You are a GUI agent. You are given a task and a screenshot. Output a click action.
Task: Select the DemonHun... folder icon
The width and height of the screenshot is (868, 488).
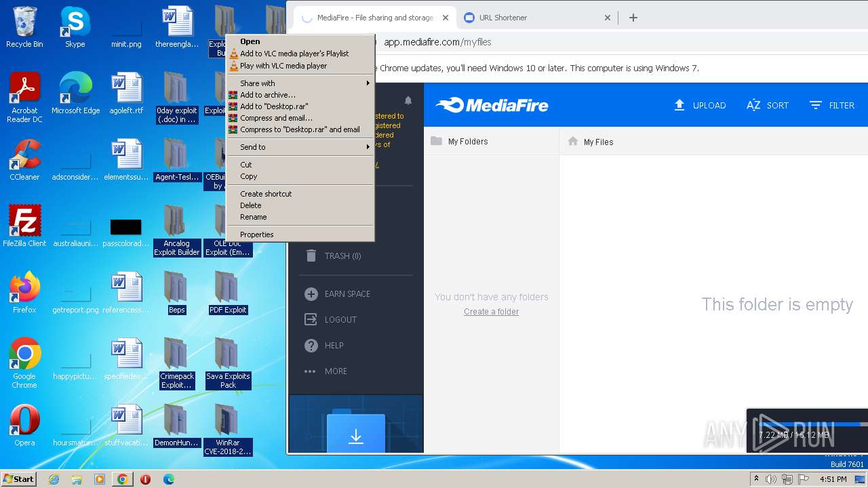[176, 426]
